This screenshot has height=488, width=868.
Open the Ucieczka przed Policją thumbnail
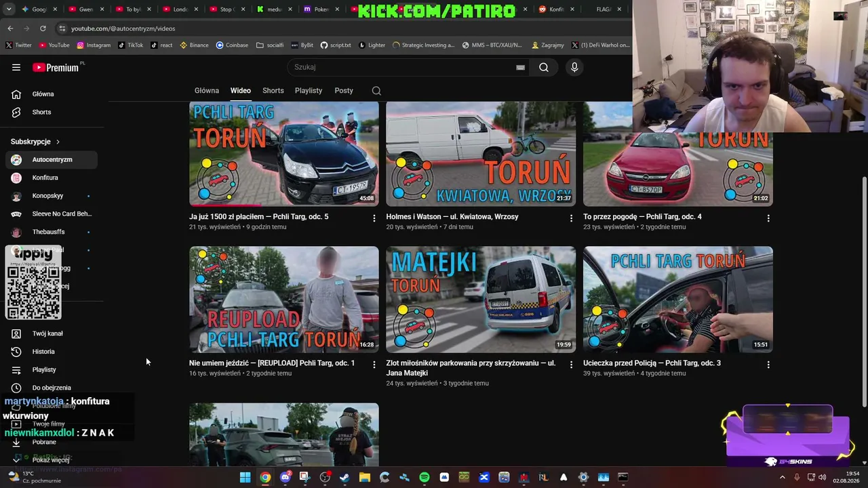(x=678, y=299)
